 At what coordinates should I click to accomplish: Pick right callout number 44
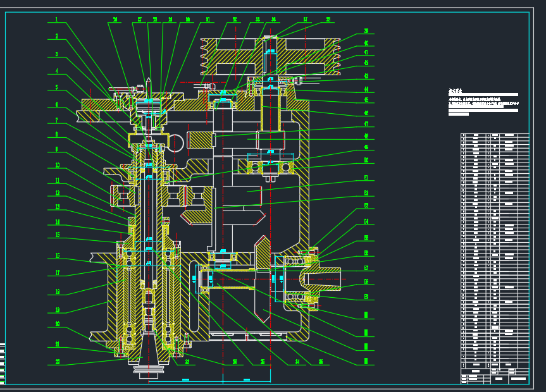tap(366, 90)
